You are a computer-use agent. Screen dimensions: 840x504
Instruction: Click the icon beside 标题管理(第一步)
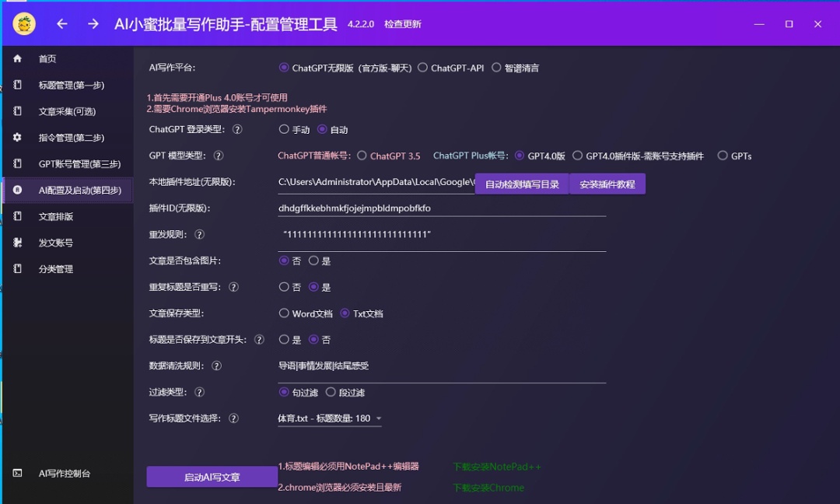coord(18,85)
